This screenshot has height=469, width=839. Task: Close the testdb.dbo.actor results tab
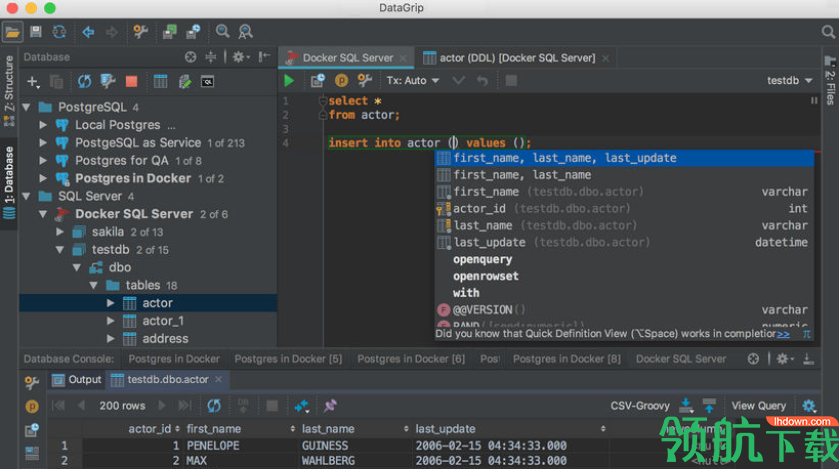pos(218,380)
